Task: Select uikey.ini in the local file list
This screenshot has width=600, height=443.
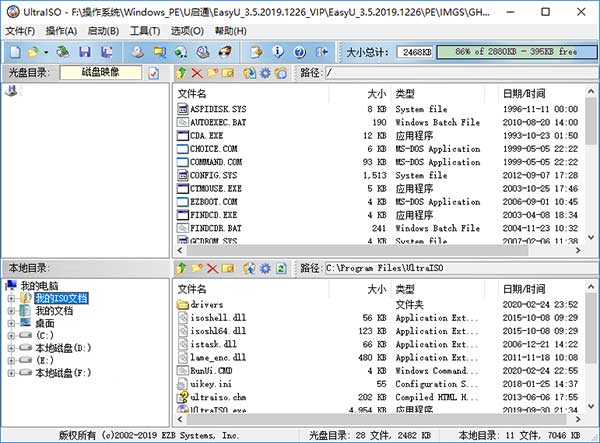Action: coord(211,384)
